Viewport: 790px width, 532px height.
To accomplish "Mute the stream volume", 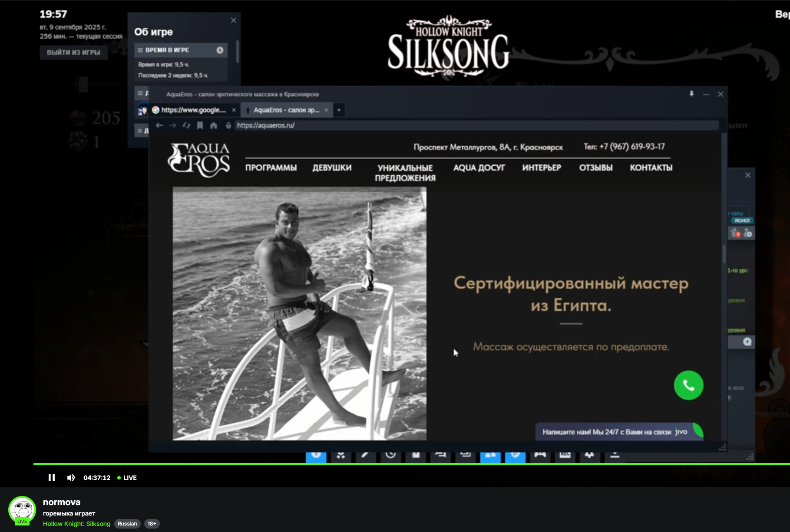I will point(71,478).
